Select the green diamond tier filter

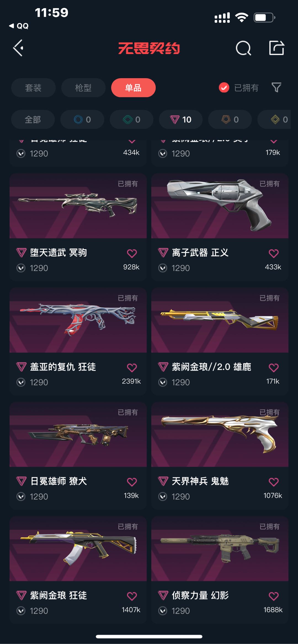(x=132, y=119)
